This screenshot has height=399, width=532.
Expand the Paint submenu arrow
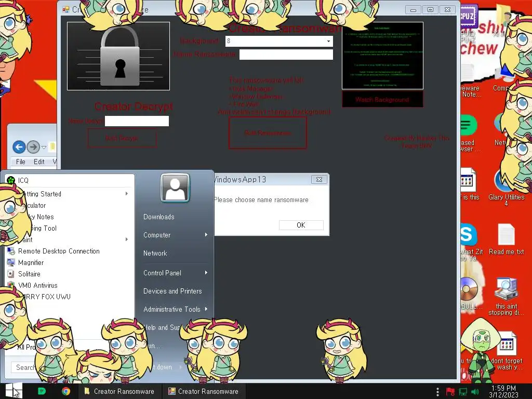coord(127,239)
